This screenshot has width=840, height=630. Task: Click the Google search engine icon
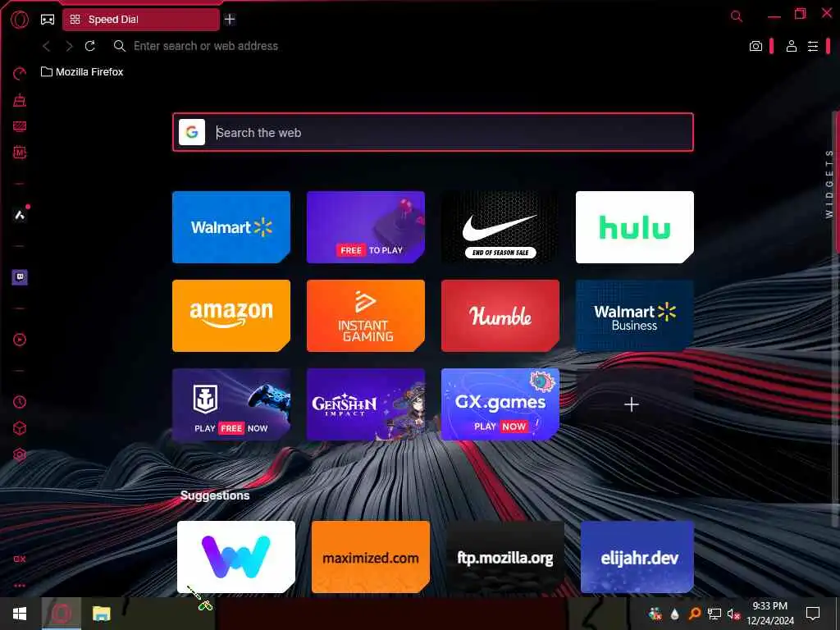coord(192,132)
